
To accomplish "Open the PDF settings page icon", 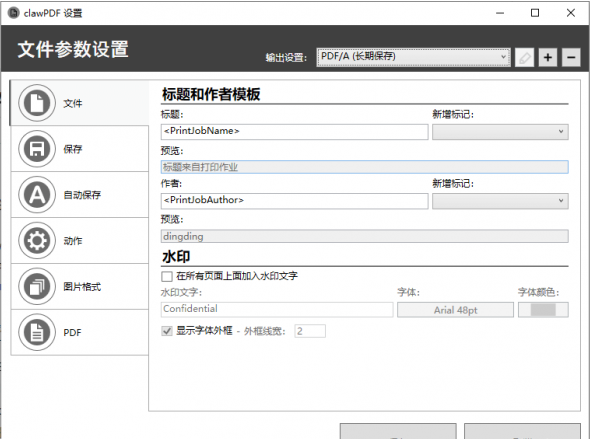I will click(37, 332).
